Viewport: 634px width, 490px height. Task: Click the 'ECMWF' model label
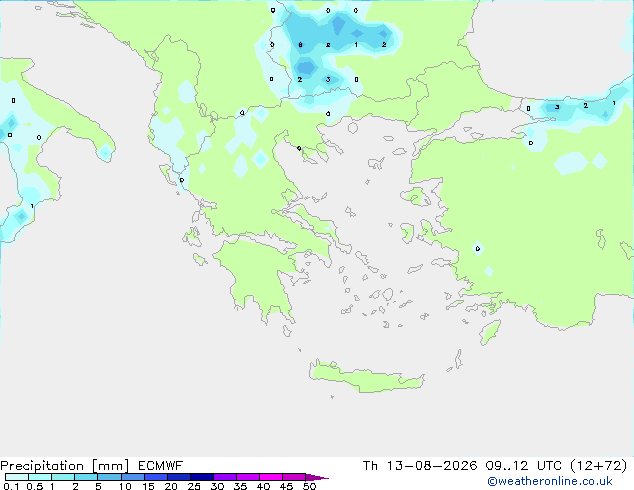coord(161,466)
